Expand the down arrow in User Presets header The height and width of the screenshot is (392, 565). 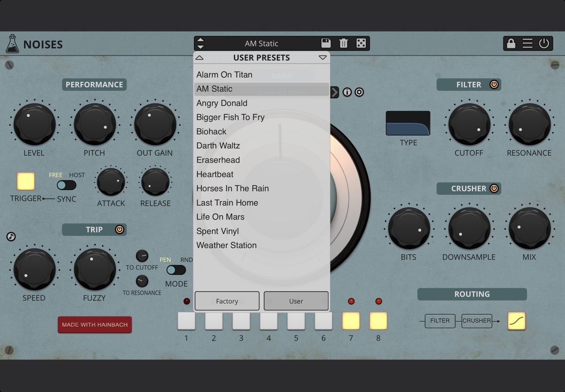323,58
